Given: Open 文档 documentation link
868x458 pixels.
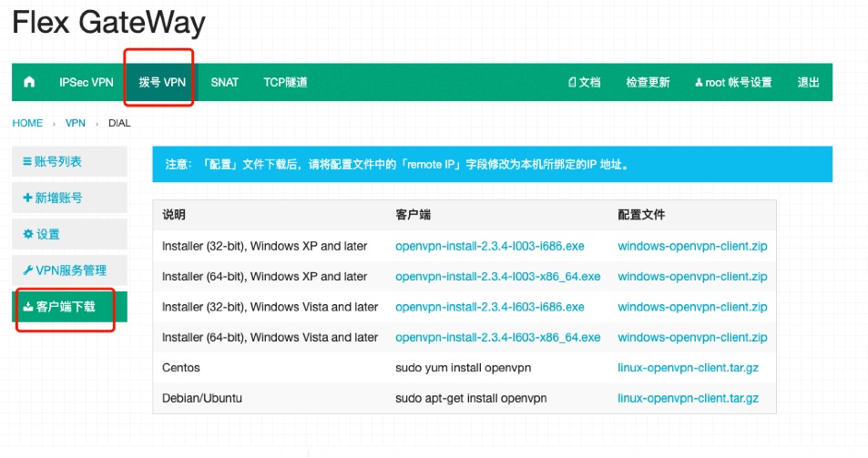Looking at the screenshot, I should tap(584, 83).
